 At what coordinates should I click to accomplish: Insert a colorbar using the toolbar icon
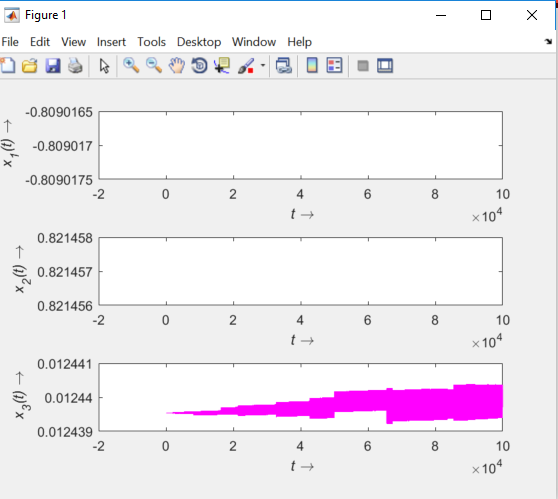(312, 65)
